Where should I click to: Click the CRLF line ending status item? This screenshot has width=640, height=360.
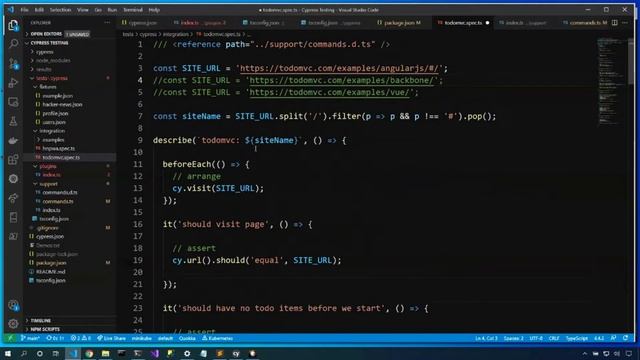click(554, 338)
